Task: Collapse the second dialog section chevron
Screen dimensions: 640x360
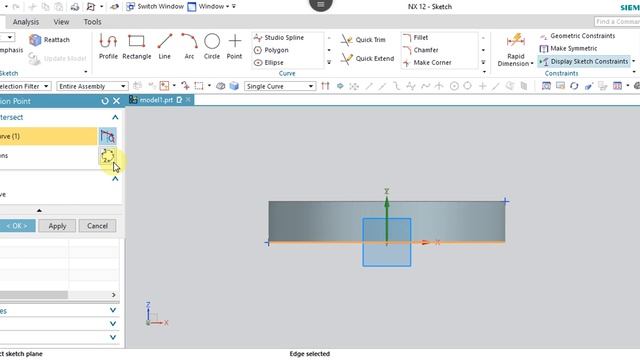Action: click(x=115, y=179)
